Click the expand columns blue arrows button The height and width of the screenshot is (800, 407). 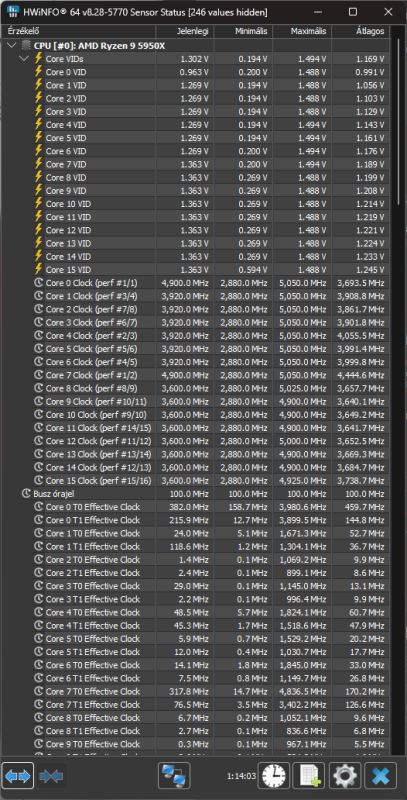(x=18, y=777)
